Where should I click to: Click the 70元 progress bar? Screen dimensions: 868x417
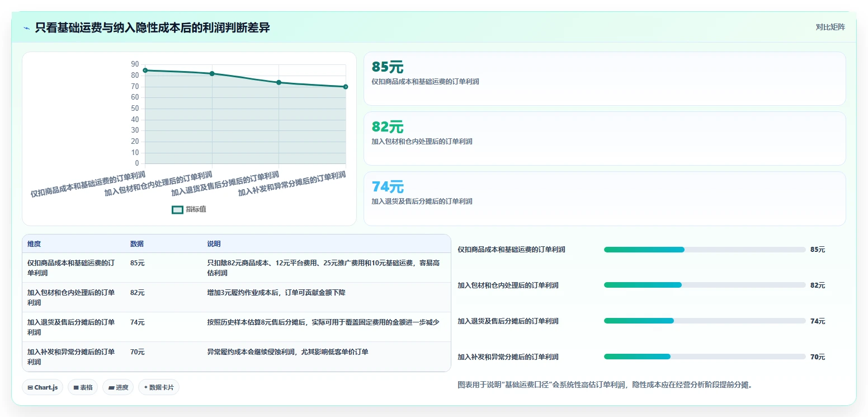[x=705, y=357]
